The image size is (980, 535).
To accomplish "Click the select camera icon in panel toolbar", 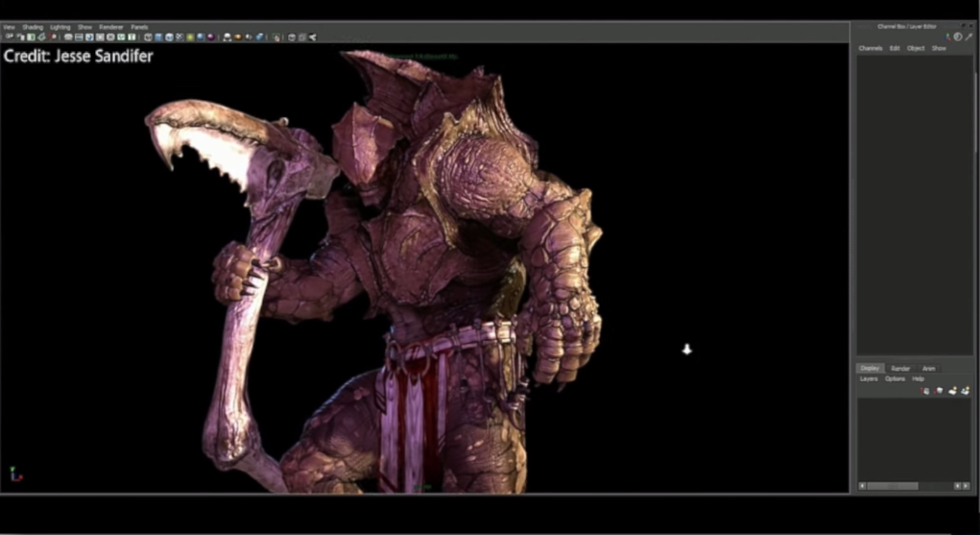I will (10, 37).
